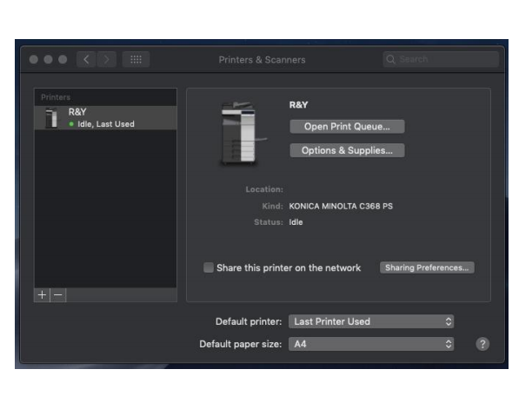Add a printer with plus button
The width and height of the screenshot is (532, 409).
click(43, 295)
